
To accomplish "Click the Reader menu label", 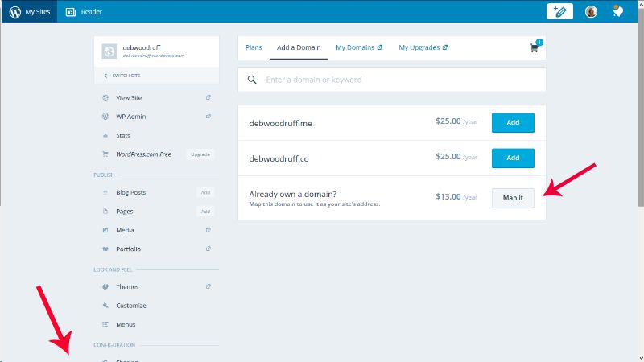I will [x=91, y=12].
